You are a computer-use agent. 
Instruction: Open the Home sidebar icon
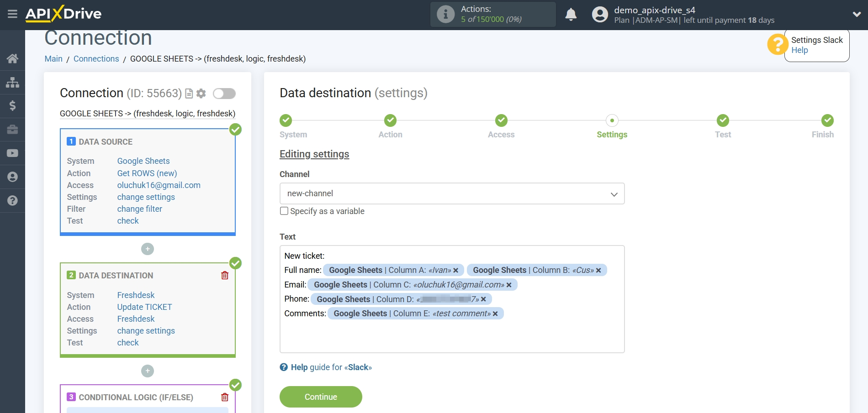[x=12, y=58]
